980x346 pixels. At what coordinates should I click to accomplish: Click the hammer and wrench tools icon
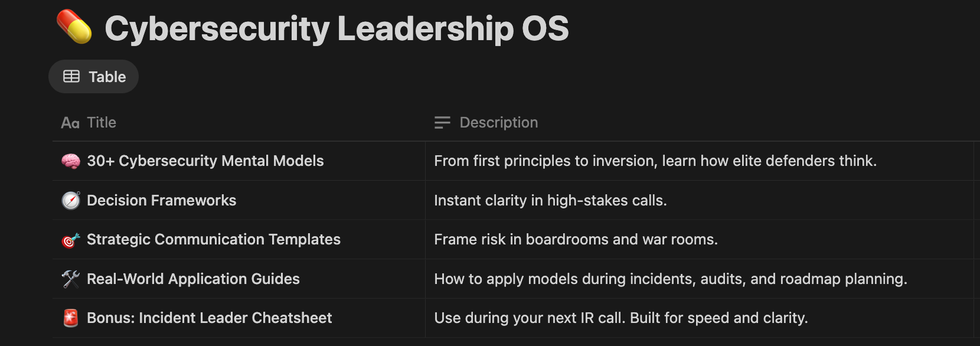point(71,279)
